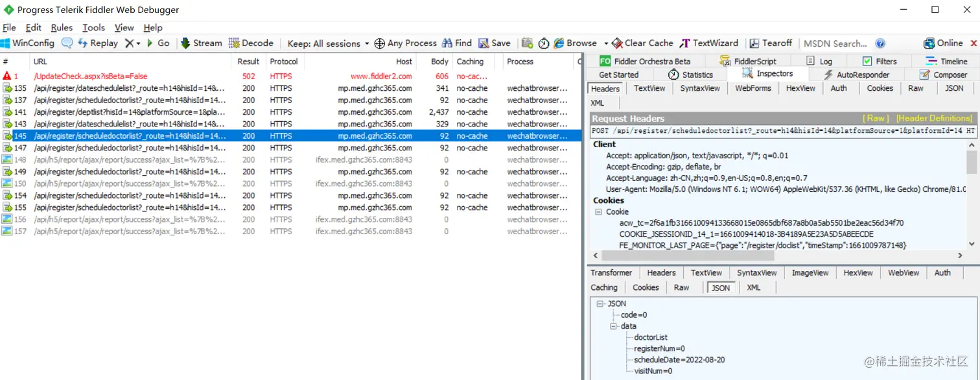The width and height of the screenshot is (980, 380).
Task: Start the timer stopwatch icon in the toolbar
Action: click(x=544, y=43)
